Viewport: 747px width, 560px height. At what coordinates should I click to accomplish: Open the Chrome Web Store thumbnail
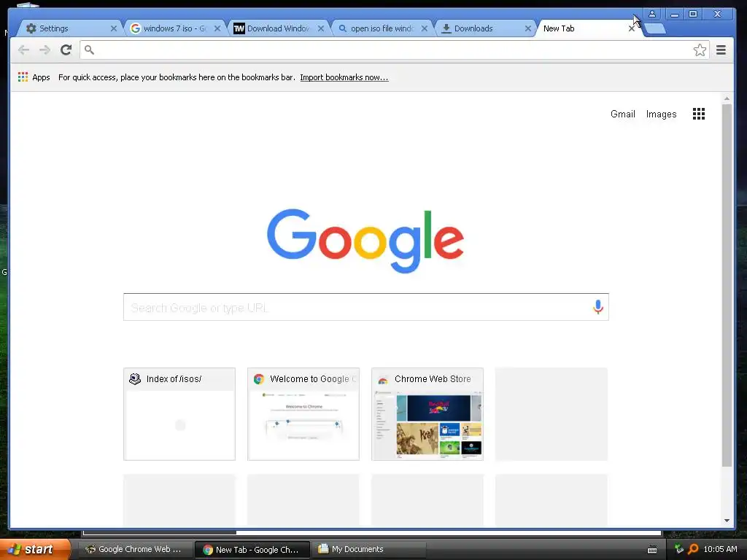point(427,414)
